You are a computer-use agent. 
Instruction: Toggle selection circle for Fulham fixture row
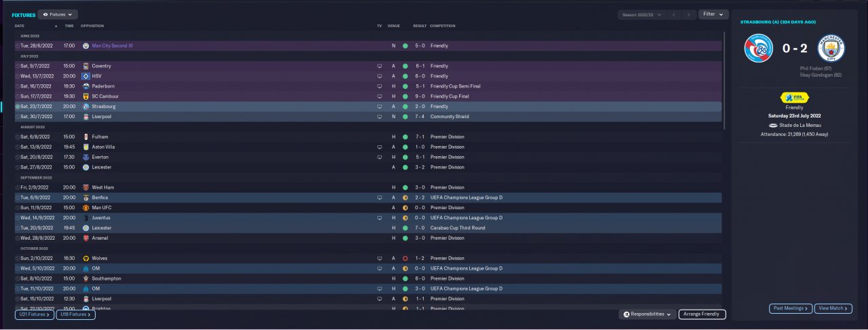click(x=18, y=137)
